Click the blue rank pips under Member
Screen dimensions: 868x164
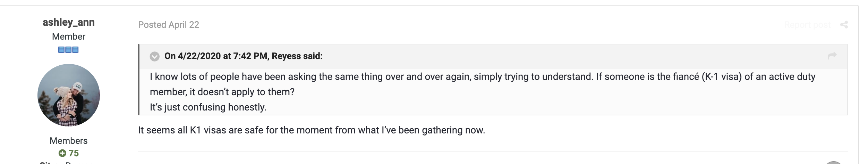(x=68, y=50)
